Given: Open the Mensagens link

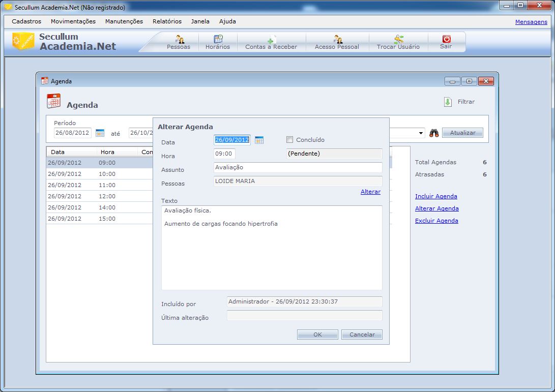Looking at the screenshot, I should tap(531, 22).
